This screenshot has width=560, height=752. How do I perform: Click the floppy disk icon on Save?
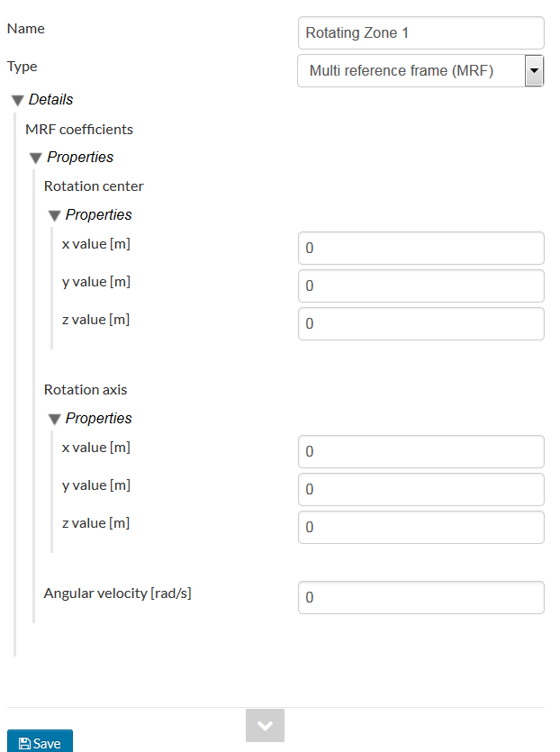(x=24, y=744)
